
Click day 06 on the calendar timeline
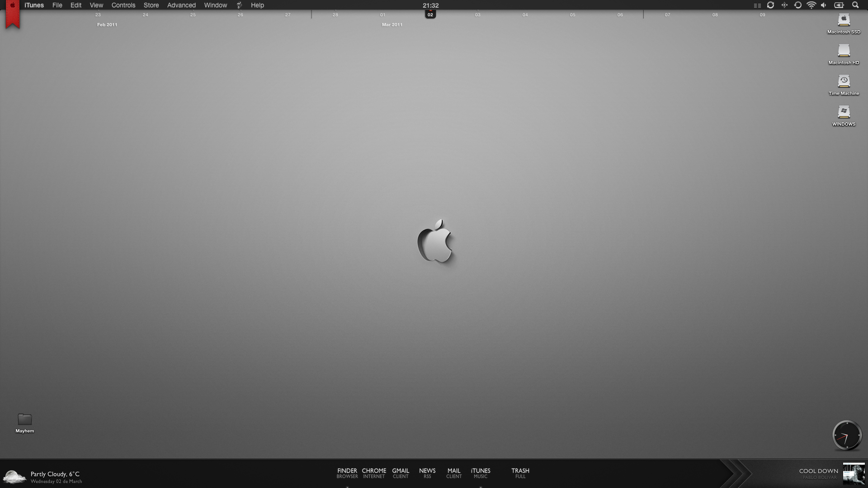pos(620,15)
